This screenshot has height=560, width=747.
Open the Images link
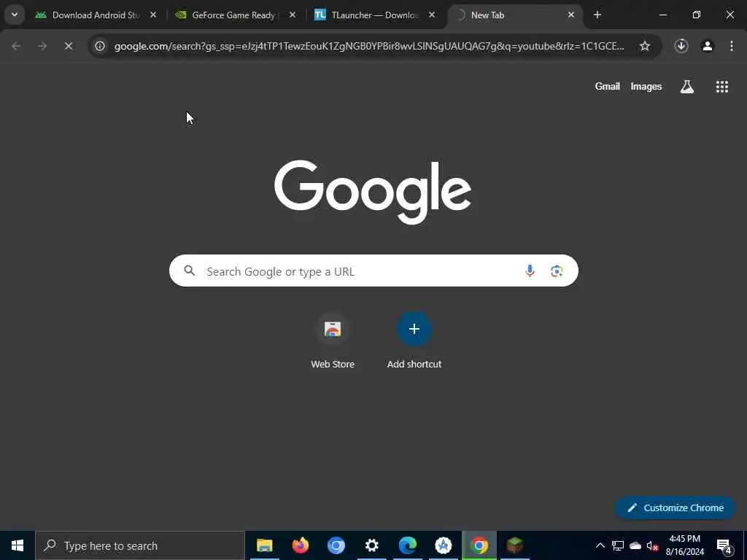[x=646, y=86]
